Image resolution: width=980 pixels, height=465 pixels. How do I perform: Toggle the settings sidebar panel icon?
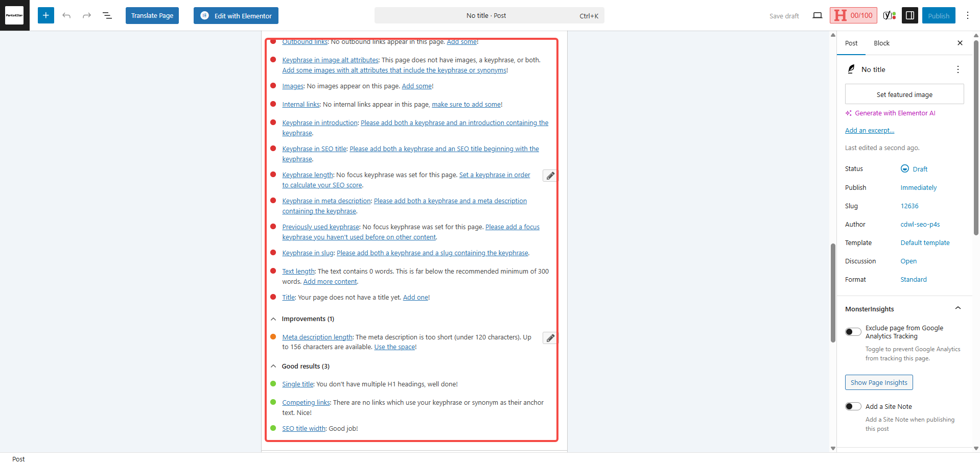(x=909, y=15)
